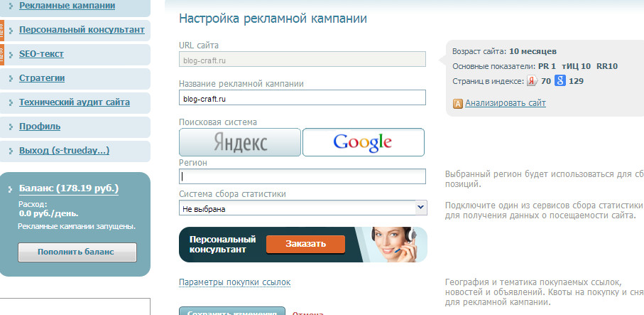
Task: Click 0.0 руб./день expense text
Action: pos(48,213)
